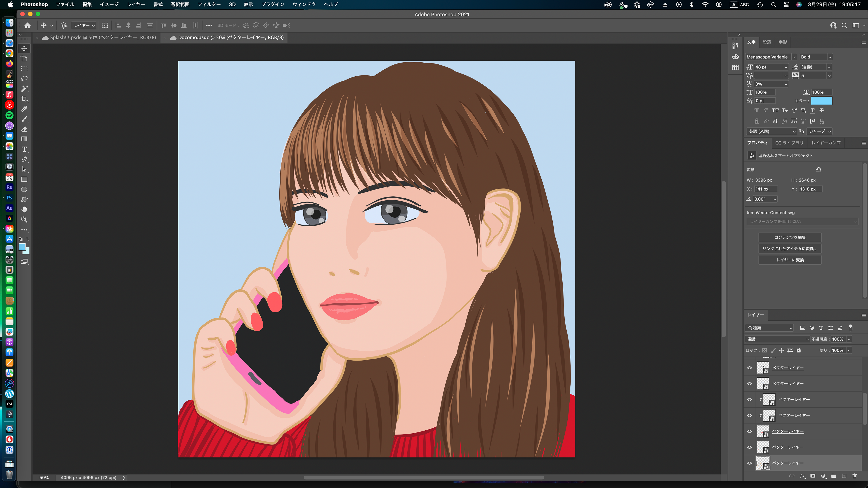Select the Horizontal Type tool
The width and height of the screenshot is (868, 488).
24,149
